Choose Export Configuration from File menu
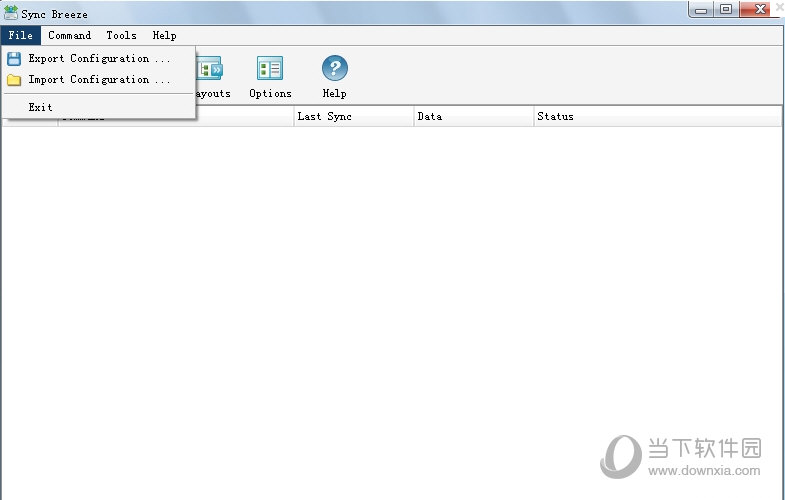 [99, 59]
